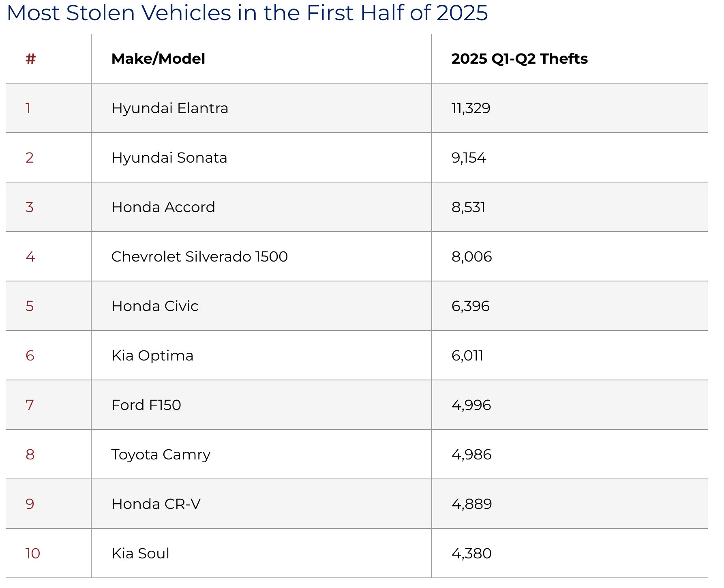This screenshot has height=588, width=724.
Task: Click the "Make/Model" column header
Action: pyautogui.click(x=158, y=59)
